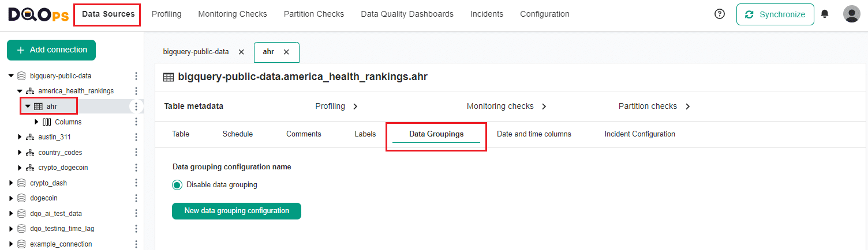Open the user profile avatar

coord(851,14)
